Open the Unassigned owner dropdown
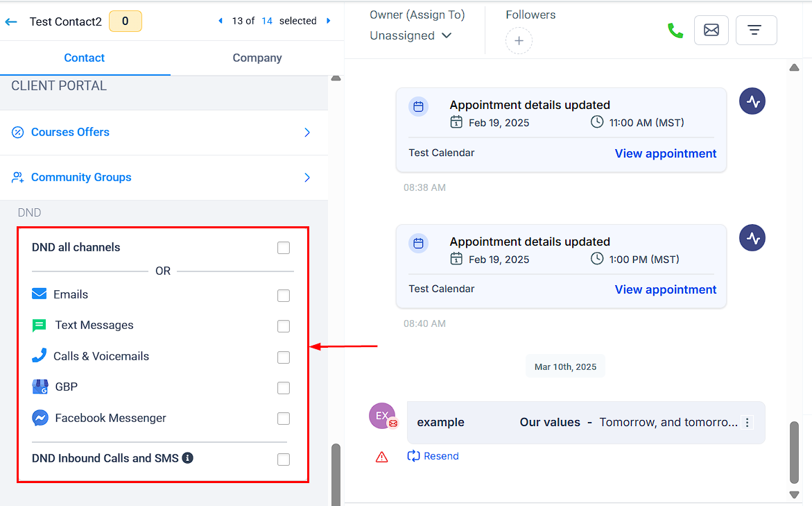This screenshot has height=506, width=812. coord(411,36)
